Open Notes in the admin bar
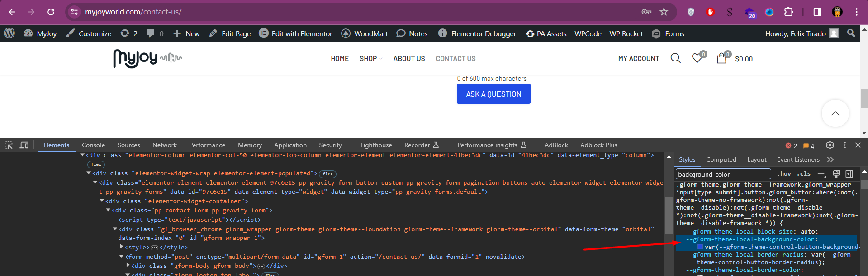This screenshot has height=276, width=868. [412, 33]
